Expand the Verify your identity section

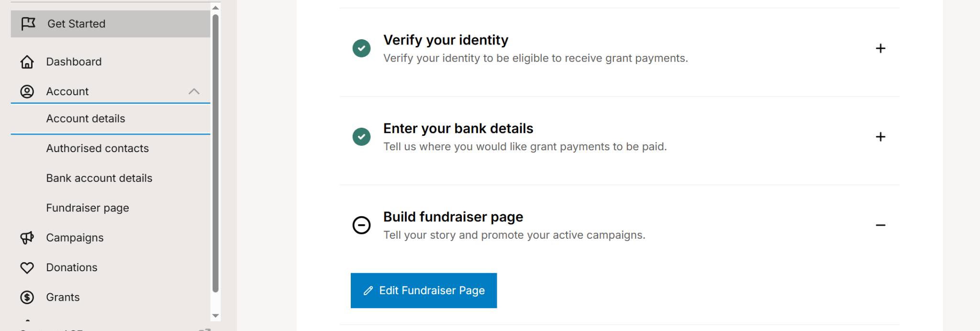(880, 48)
